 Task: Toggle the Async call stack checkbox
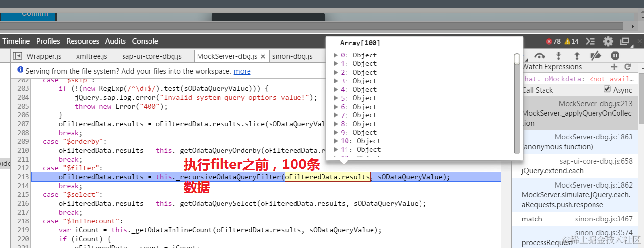tap(608, 90)
